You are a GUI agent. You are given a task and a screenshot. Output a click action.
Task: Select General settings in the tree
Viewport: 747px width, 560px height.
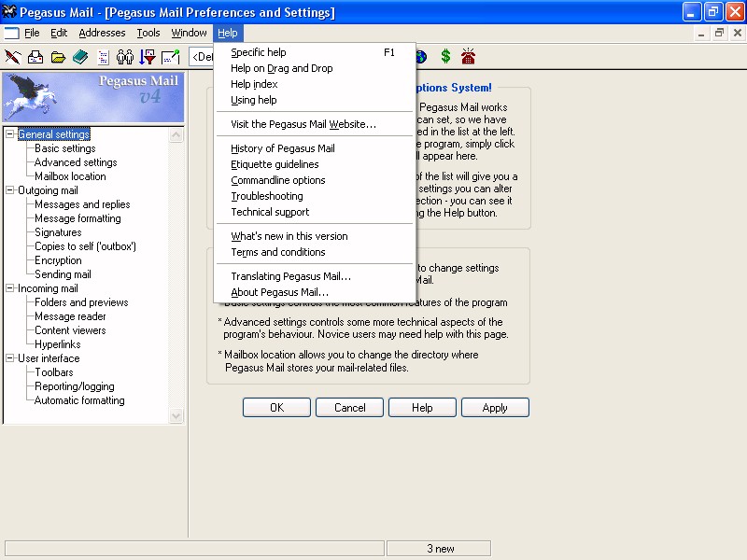click(54, 134)
